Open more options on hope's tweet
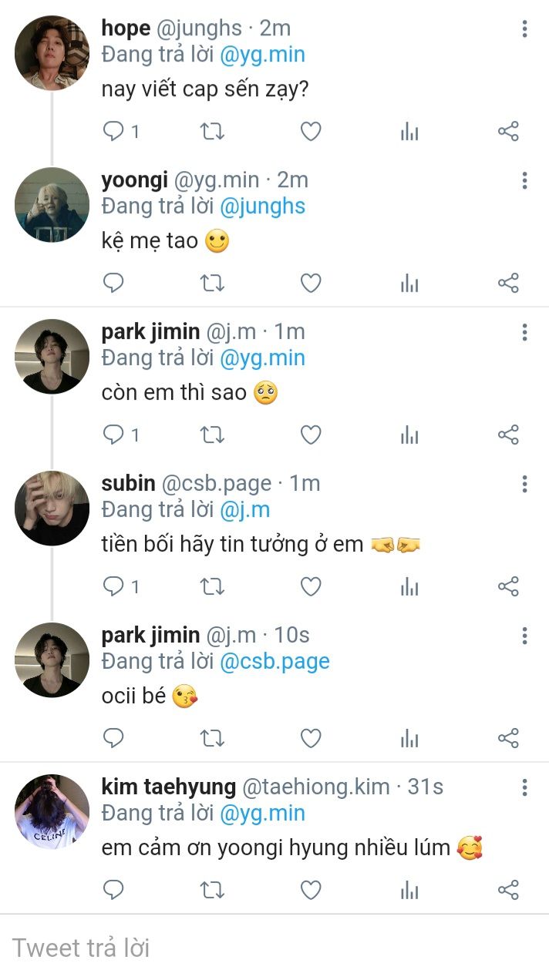The height and width of the screenshot is (980, 549). pos(524,29)
